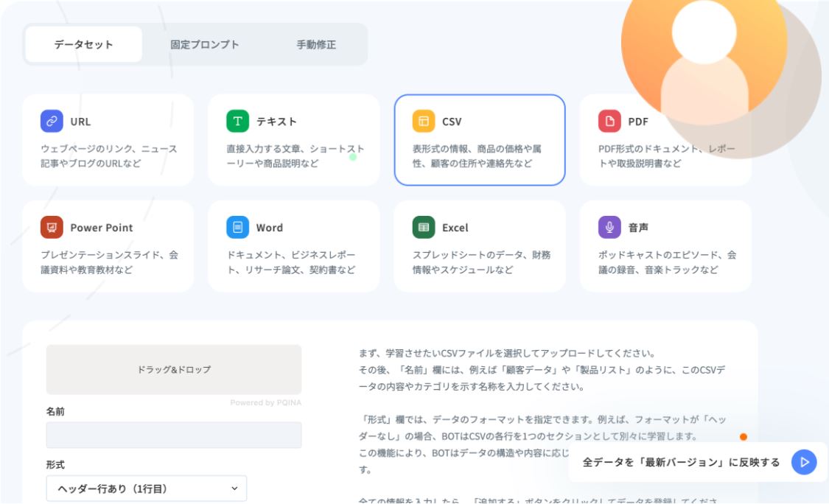Click the 名前 text input field
Image resolution: width=829 pixels, height=504 pixels.
(174, 435)
